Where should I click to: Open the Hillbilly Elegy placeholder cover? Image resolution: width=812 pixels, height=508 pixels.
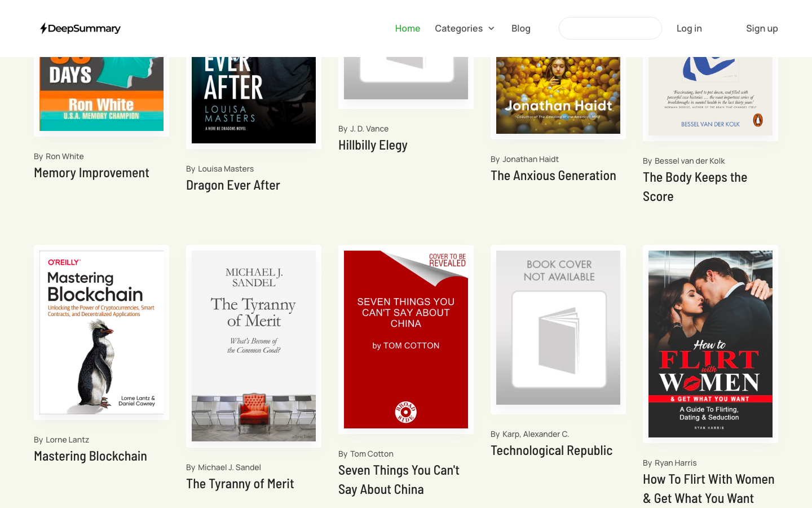(406, 78)
